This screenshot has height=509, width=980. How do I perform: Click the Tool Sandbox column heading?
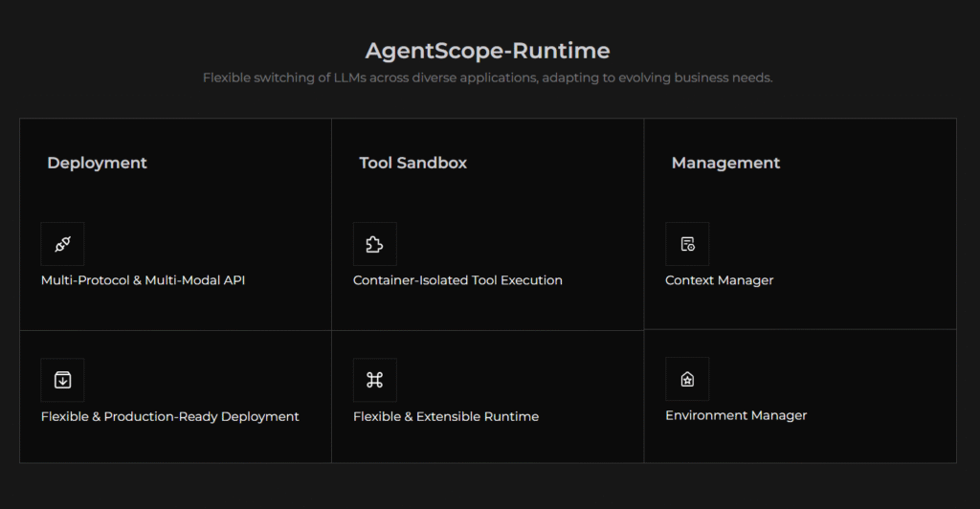(x=412, y=163)
